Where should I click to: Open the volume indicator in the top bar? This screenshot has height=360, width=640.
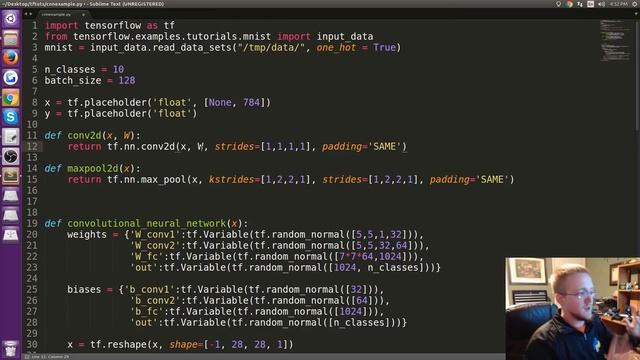click(x=601, y=4)
